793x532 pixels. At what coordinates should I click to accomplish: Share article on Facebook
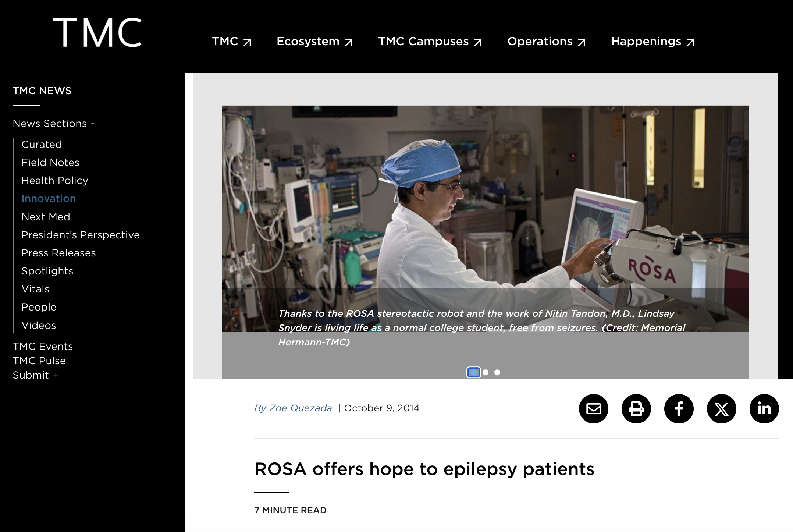click(x=679, y=409)
